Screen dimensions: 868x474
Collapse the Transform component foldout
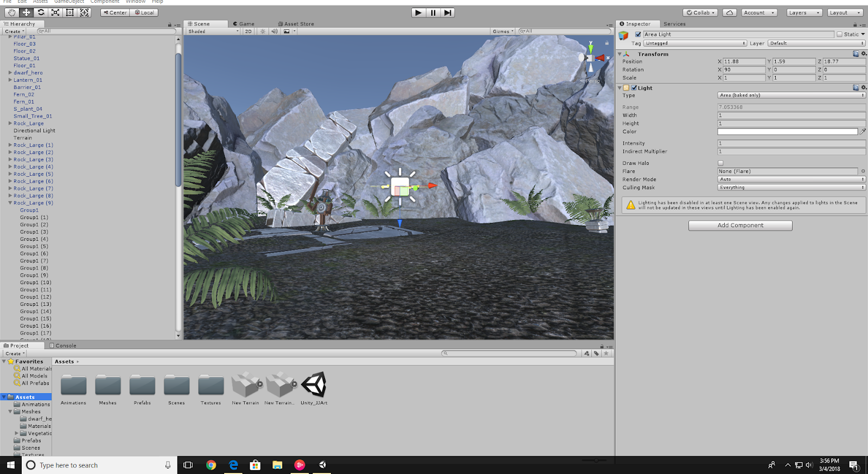[x=620, y=54]
